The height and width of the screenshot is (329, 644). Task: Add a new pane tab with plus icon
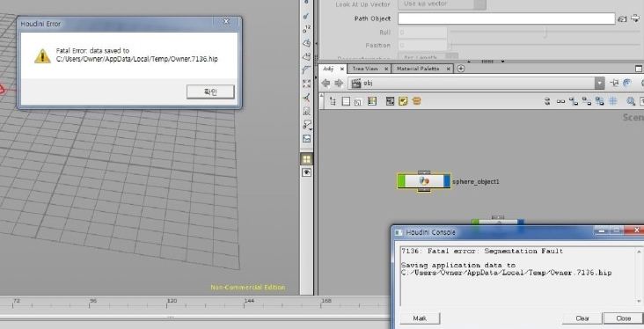461,69
